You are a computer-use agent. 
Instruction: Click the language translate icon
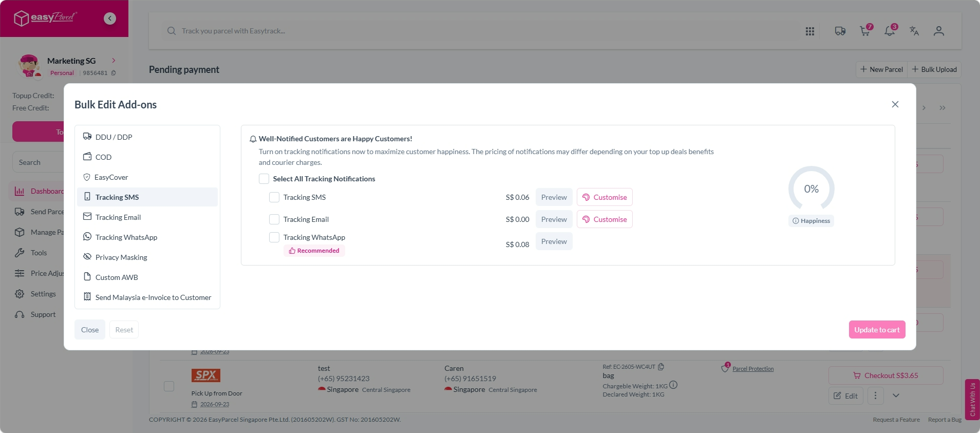pyautogui.click(x=914, y=31)
